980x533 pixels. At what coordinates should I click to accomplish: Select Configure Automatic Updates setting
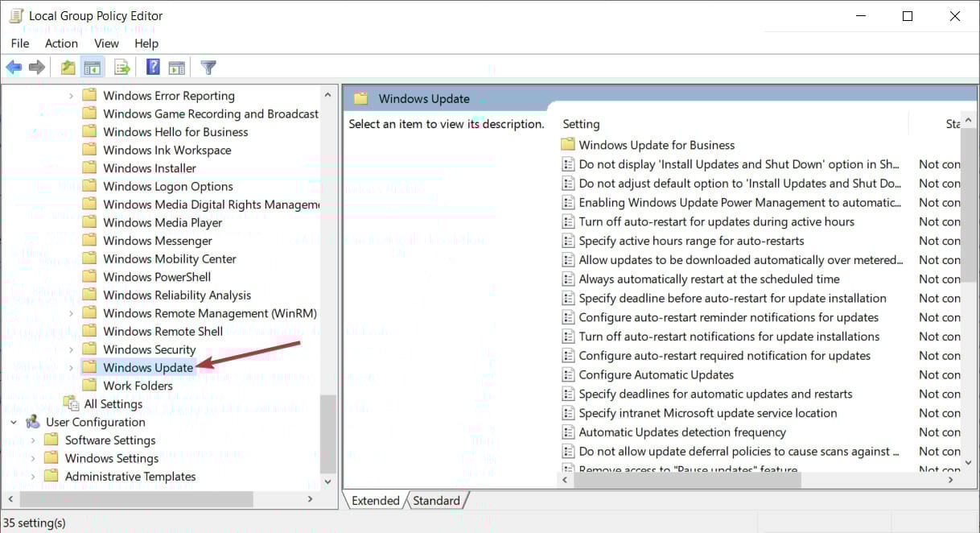(656, 375)
